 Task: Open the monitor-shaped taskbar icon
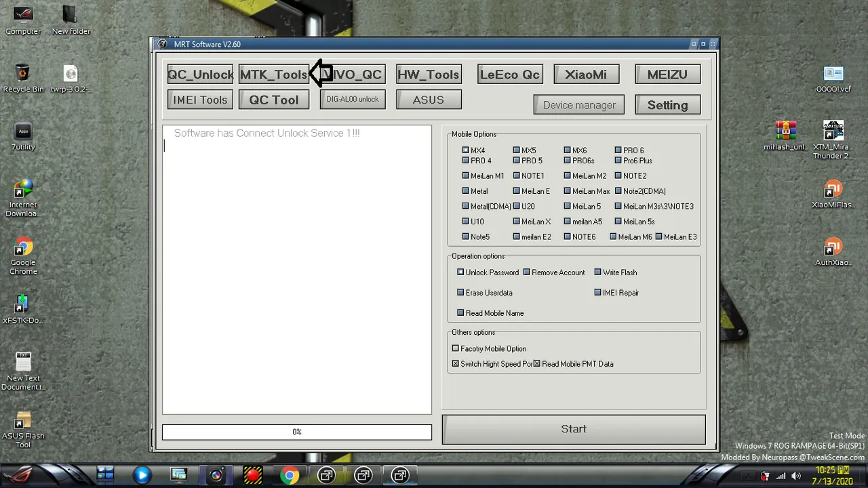pyautogui.click(x=179, y=476)
